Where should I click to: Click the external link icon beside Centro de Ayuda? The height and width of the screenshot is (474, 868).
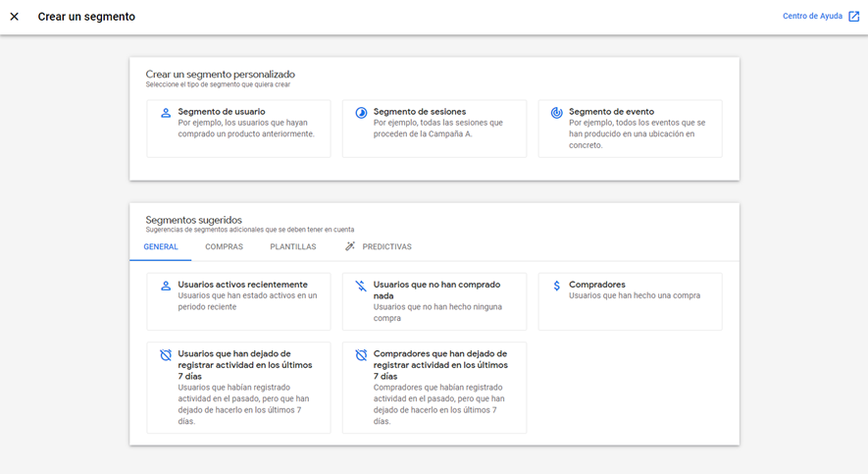click(x=854, y=16)
